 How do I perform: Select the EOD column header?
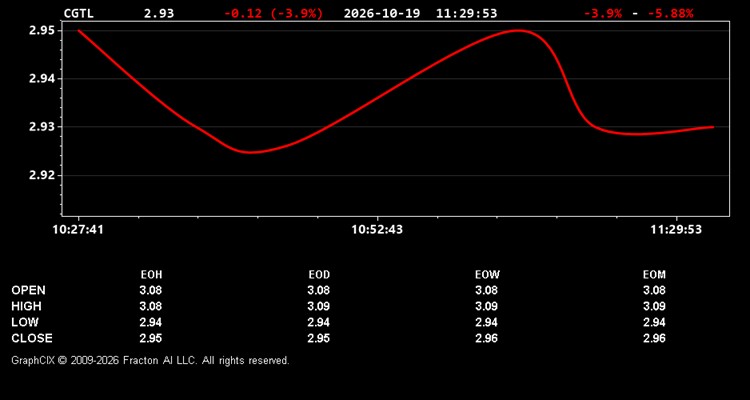319,275
